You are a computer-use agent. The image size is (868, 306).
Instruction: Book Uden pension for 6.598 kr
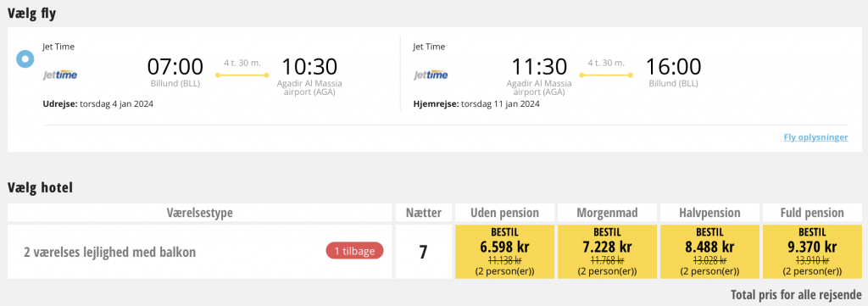504,252
